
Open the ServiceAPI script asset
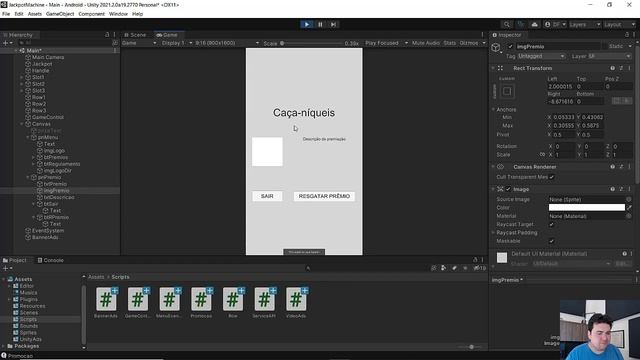point(264,302)
